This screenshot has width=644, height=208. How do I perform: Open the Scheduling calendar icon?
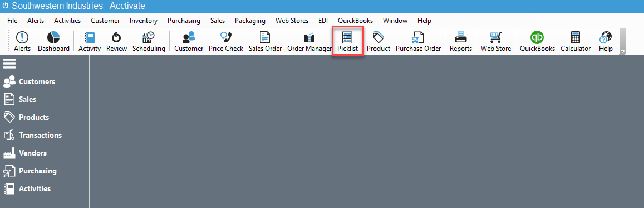tap(149, 41)
